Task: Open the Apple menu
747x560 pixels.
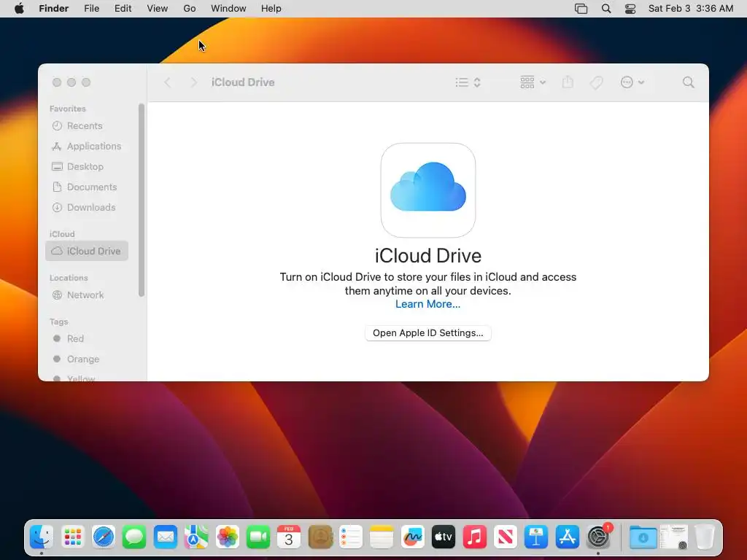Action: click(19, 9)
